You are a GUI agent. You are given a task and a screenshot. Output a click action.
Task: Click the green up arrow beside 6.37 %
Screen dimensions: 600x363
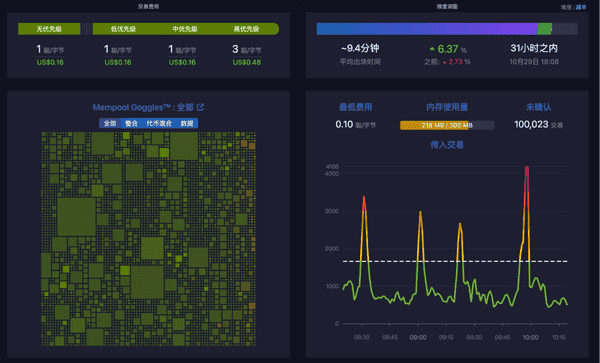(x=432, y=49)
